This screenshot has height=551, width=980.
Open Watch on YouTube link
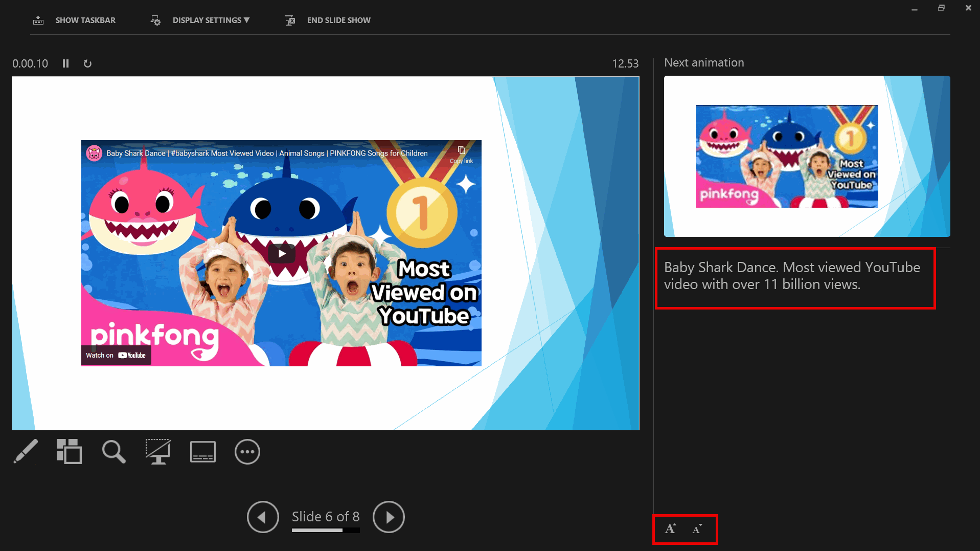pyautogui.click(x=116, y=355)
